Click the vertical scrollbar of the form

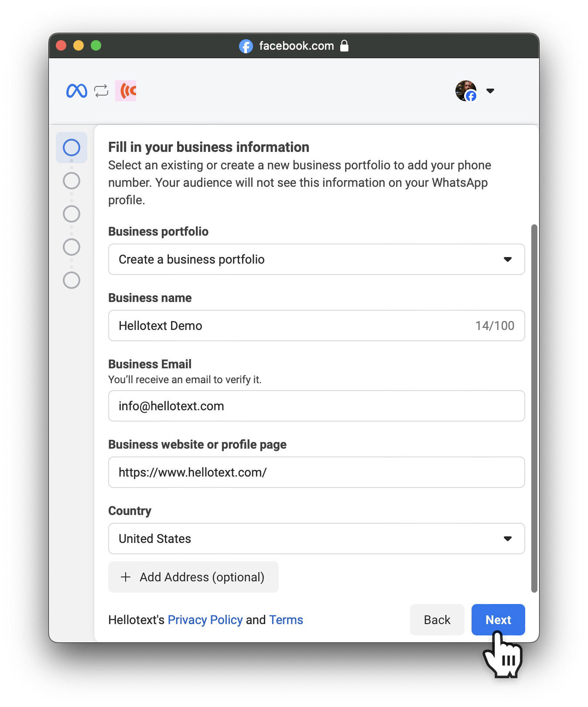(534, 408)
